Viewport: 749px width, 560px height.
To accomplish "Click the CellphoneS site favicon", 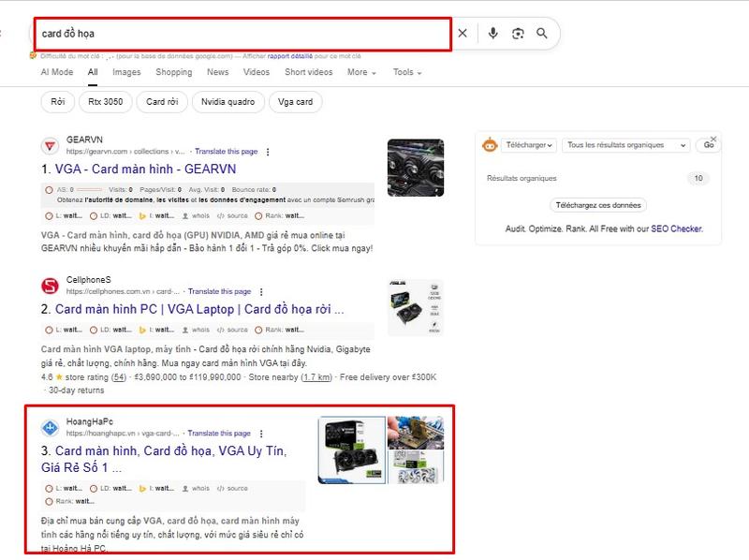I will [x=50, y=286].
